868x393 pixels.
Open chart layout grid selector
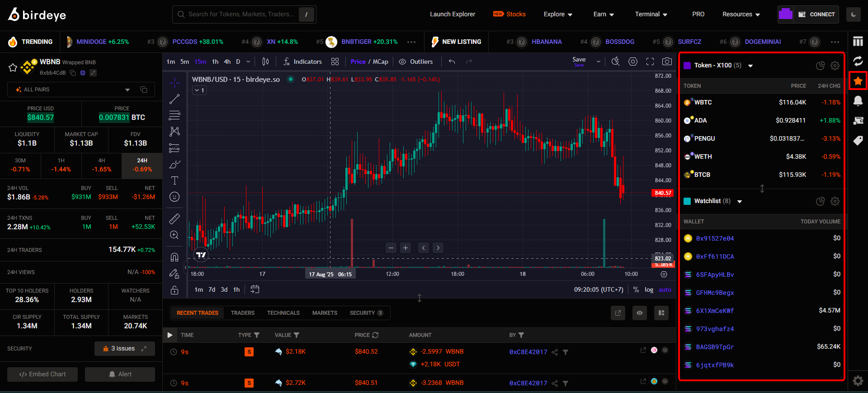335,62
